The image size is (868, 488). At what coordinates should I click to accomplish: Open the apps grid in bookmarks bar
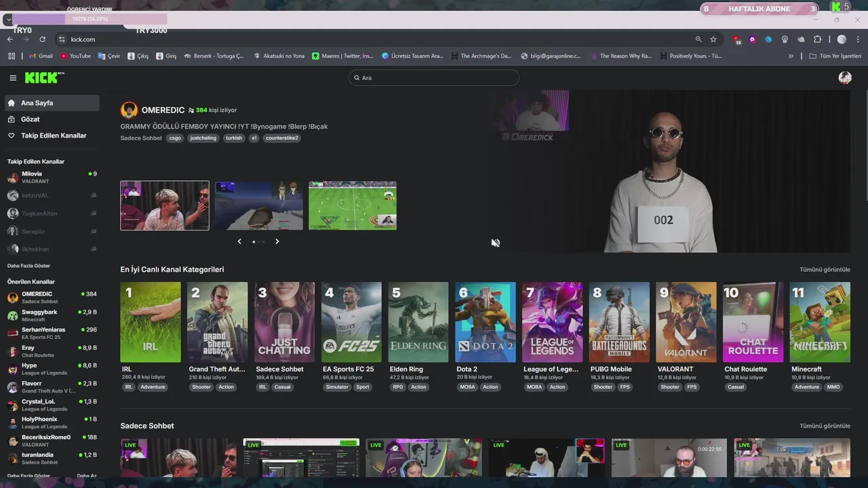click(x=12, y=56)
